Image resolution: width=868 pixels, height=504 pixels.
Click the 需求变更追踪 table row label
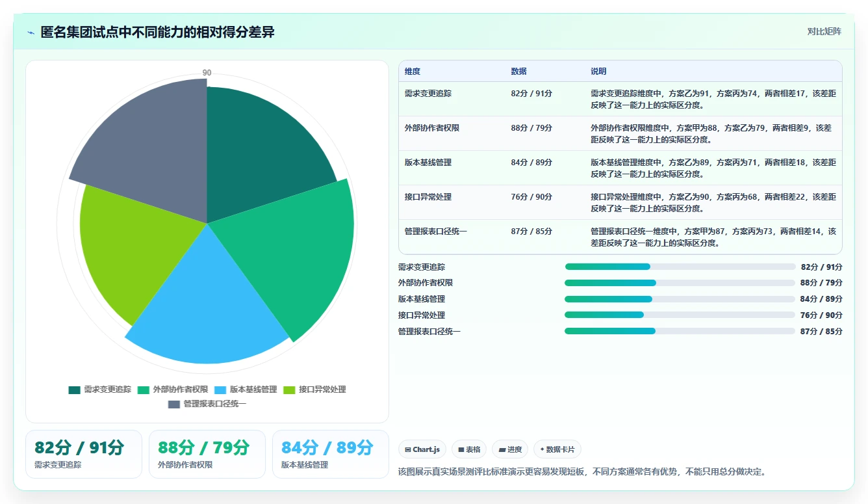[428, 94]
